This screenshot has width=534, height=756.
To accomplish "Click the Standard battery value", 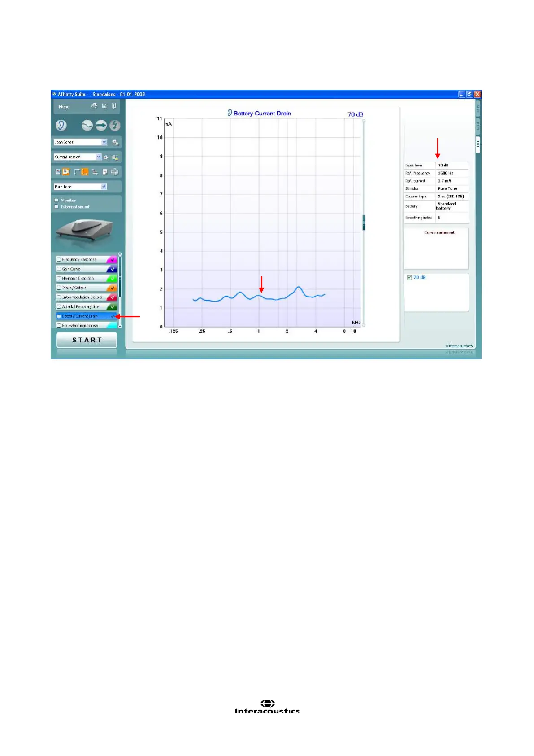I will click(x=446, y=206).
